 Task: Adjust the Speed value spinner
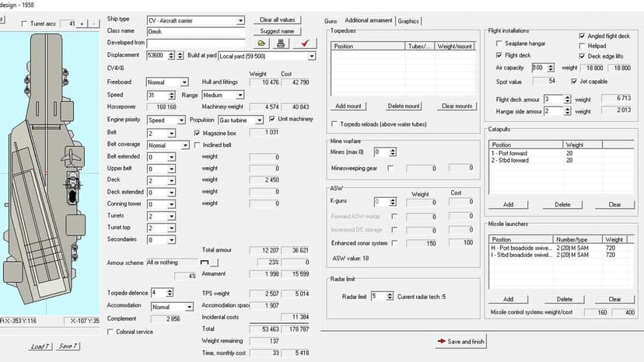point(172,96)
